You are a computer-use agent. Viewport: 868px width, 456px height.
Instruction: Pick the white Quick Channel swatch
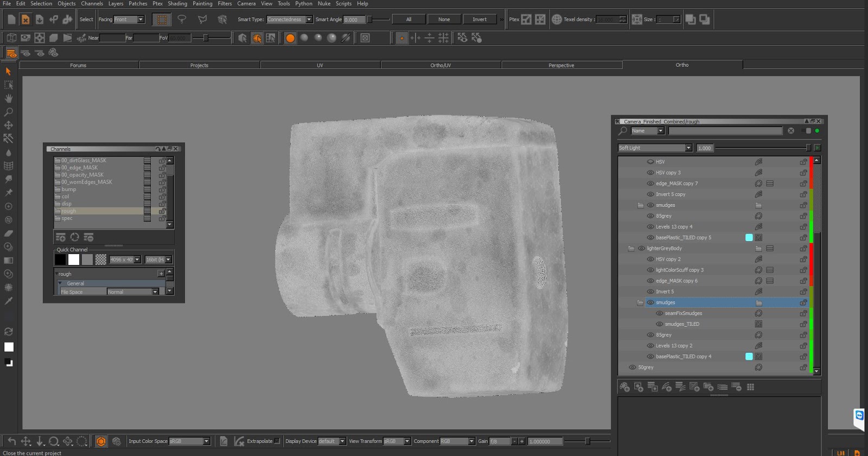(74, 259)
